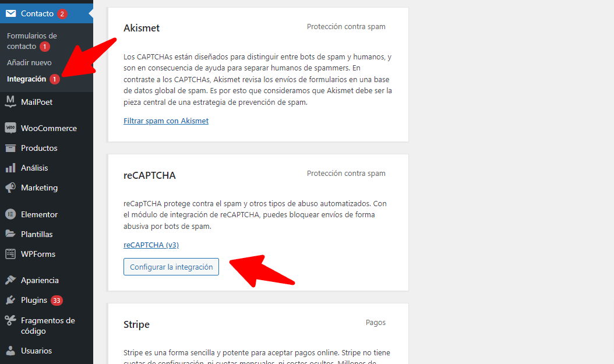The image size is (614, 364).
Task: Click the Usuarios person icon
Action: pyautogui.click(x=10, y=351)
